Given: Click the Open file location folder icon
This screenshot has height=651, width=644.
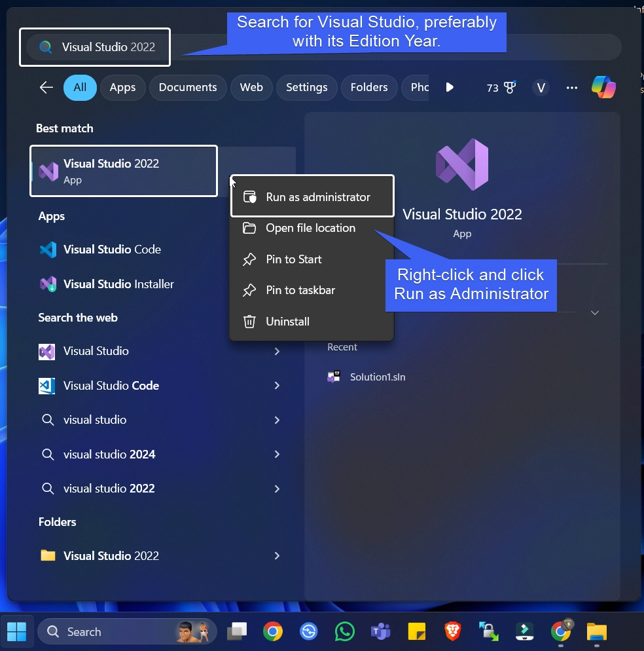Looking at the screenshot, I should click(249, 228).
